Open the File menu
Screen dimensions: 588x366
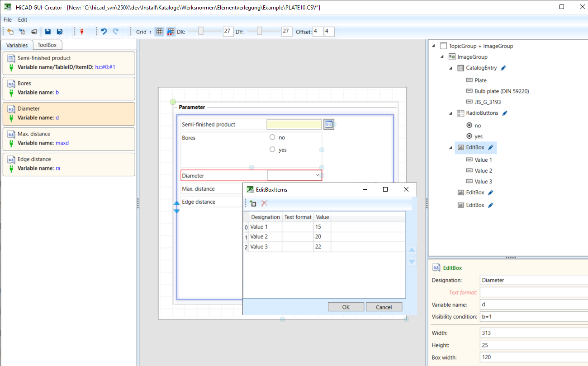pos(8,20)
